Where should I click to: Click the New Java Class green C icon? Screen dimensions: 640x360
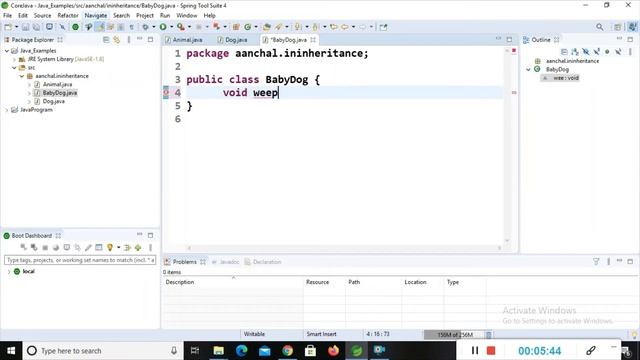pos(247,27)
